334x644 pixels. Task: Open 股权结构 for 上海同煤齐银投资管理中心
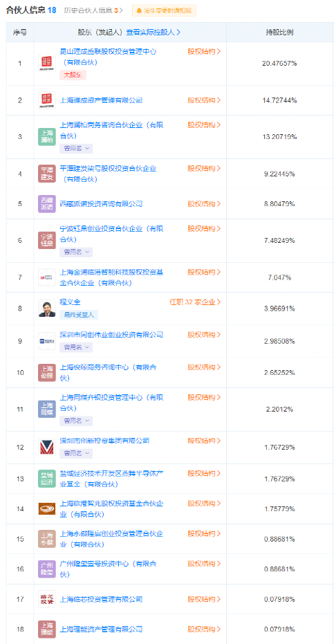204,398
